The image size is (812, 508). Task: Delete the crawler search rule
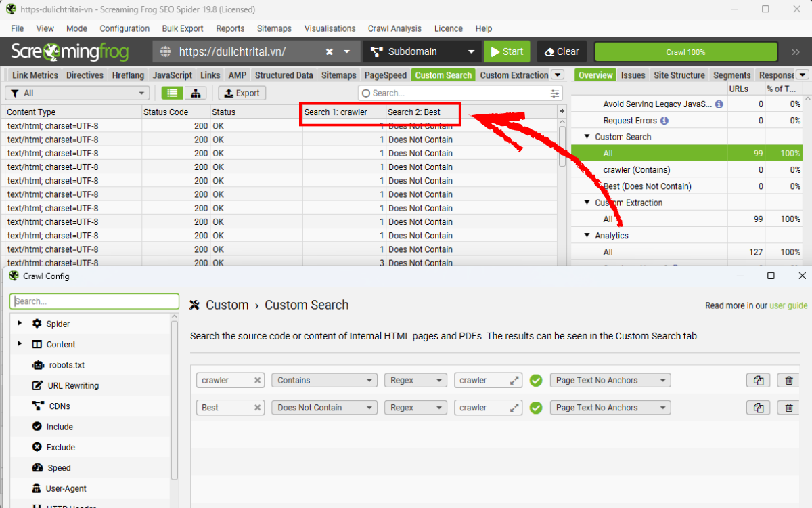click(x=788, y=381)
